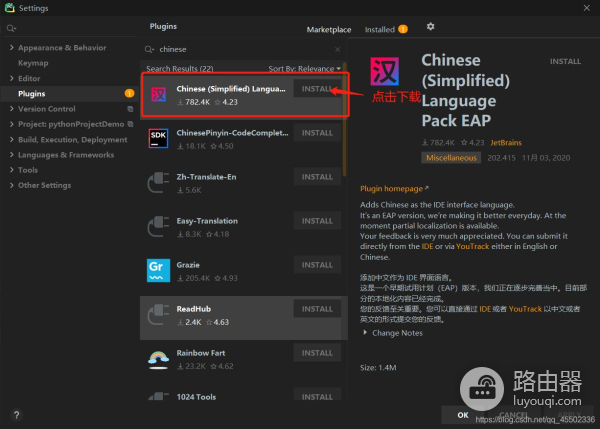Expand the Version Control node
600x429 pixels.
11,109
